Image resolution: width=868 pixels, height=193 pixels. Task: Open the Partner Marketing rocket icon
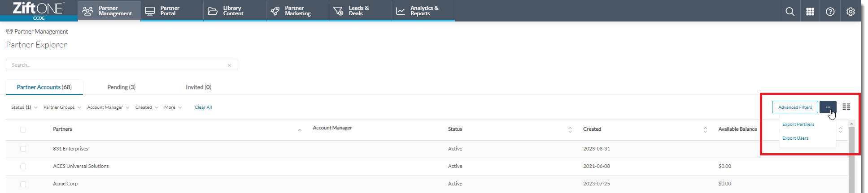275,11
